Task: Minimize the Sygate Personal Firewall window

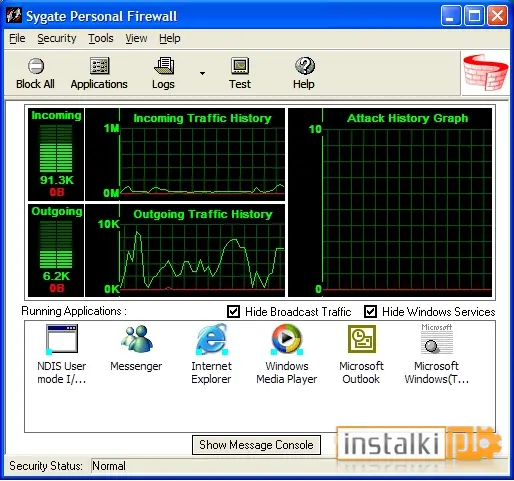Action: (451, 15)
